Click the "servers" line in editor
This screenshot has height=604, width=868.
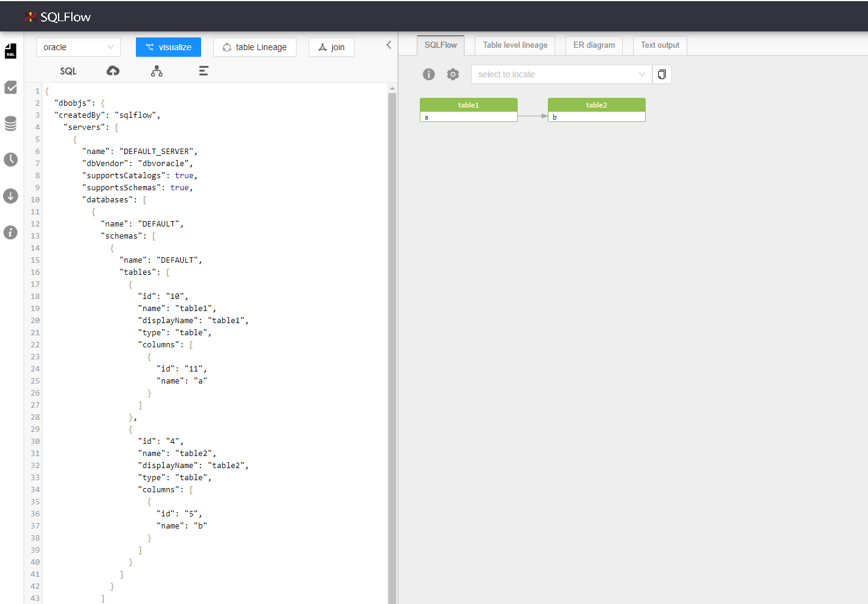tap(91, 127)
